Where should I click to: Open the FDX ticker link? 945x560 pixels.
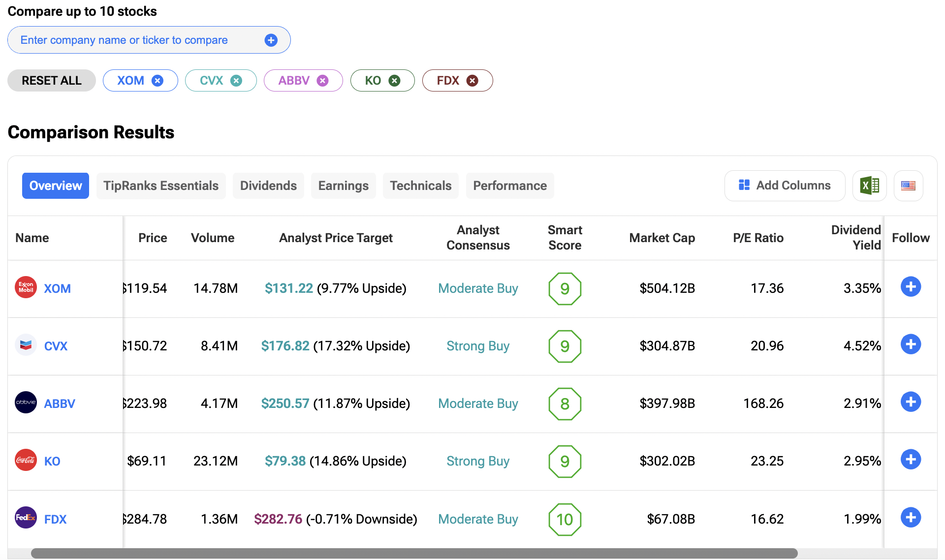55,520
